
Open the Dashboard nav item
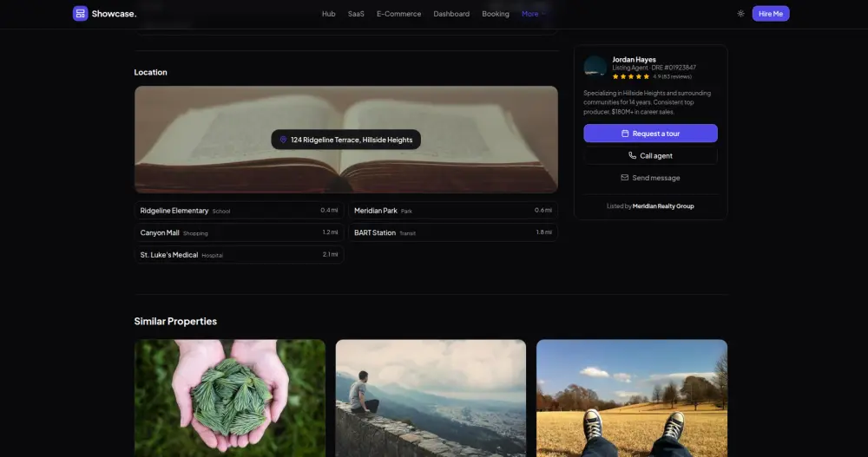coord(451,14)
